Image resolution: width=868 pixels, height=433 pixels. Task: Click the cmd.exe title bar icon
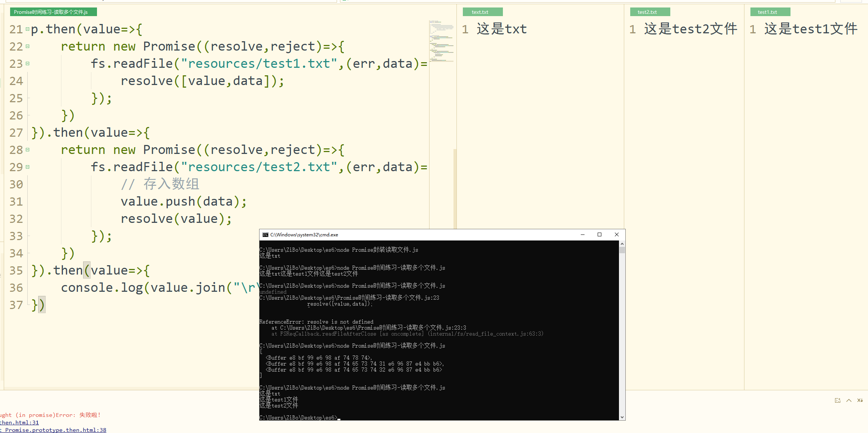tap(265, 235)
